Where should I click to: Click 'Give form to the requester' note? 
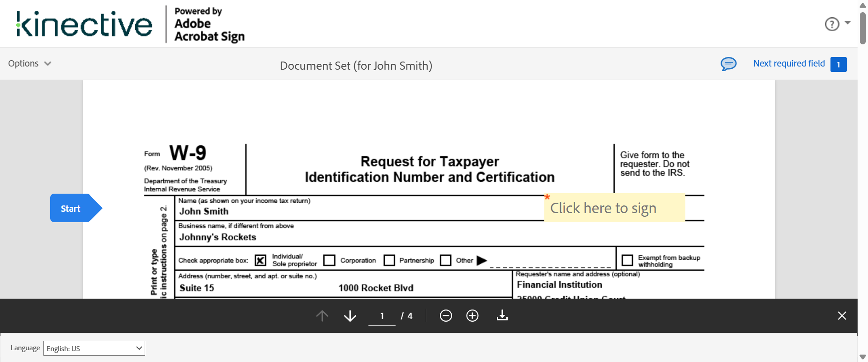tap(655, 164)
